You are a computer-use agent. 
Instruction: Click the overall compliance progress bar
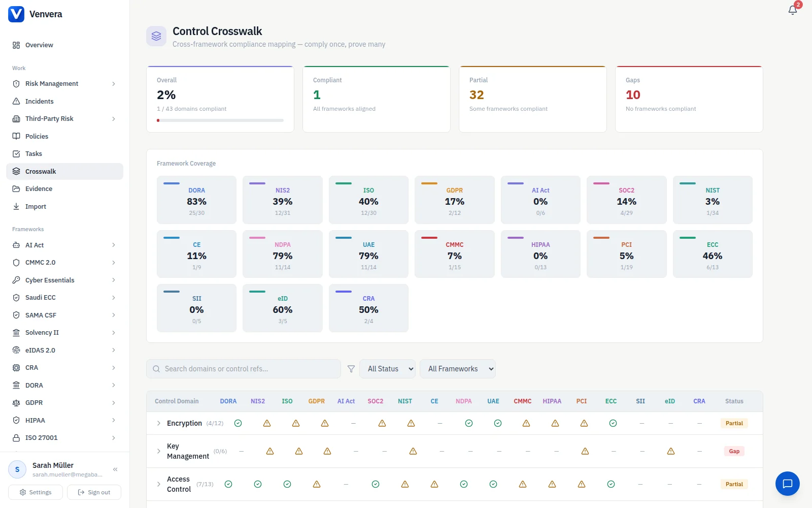point(220,120)
